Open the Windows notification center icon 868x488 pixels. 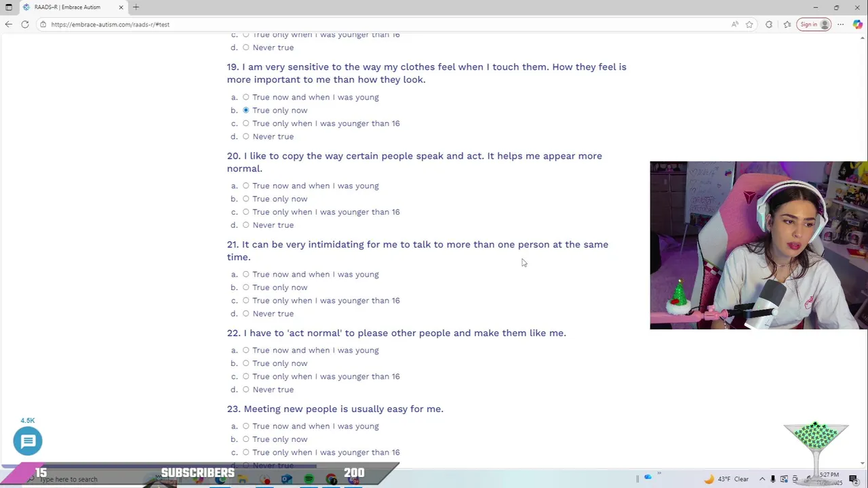pos(854,479)
